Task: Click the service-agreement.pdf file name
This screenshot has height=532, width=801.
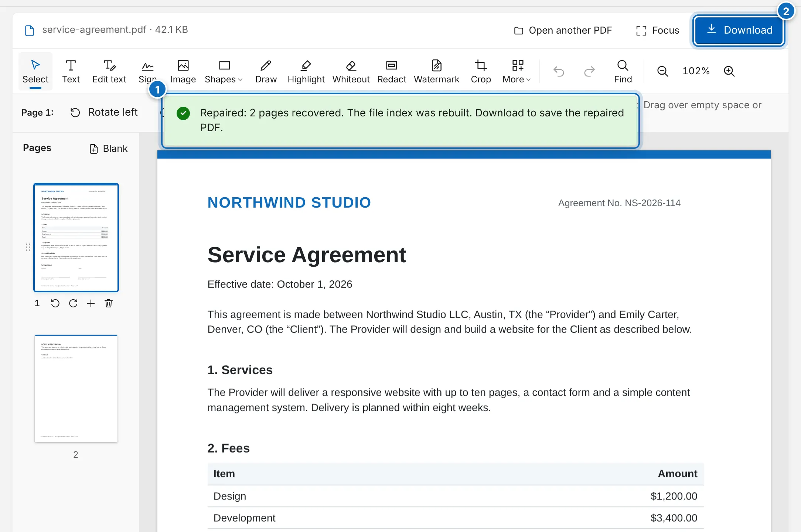Action: pyautogui.click(x=94, y=30)
